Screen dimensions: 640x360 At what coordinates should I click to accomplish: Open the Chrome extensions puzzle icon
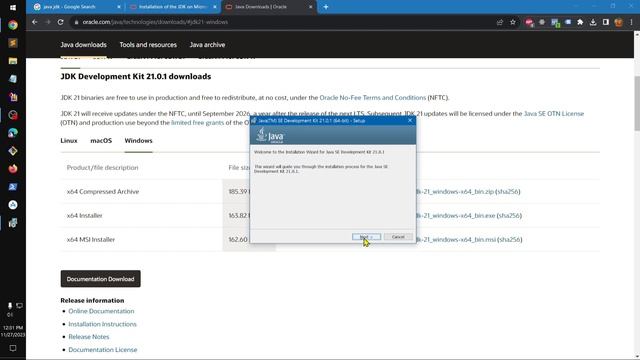coord(580,22)
